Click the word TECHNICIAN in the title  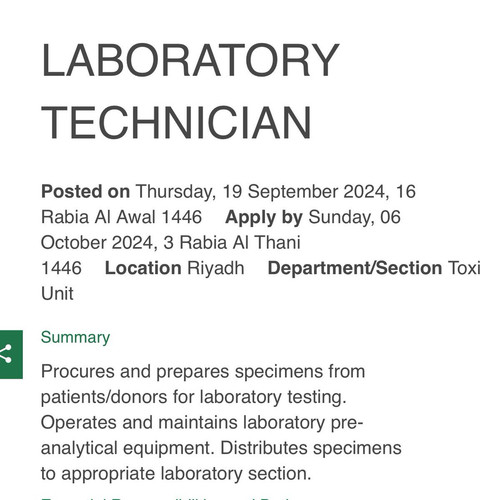tap(176, 122)
